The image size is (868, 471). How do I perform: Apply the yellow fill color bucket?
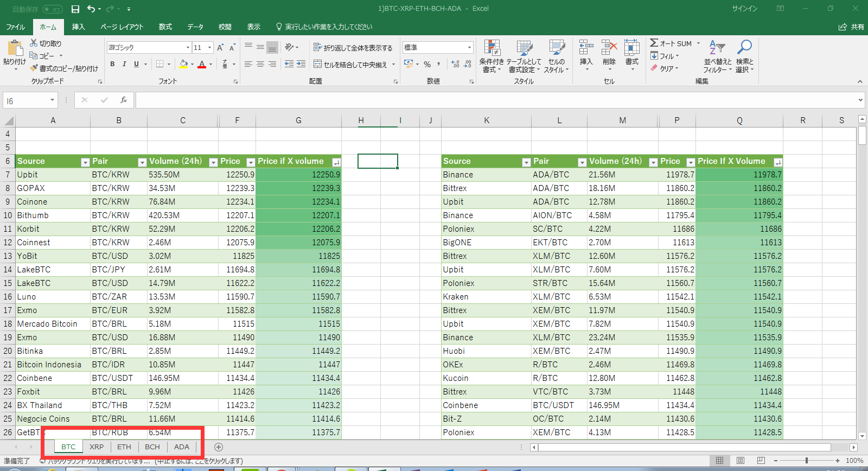[183, 64]
